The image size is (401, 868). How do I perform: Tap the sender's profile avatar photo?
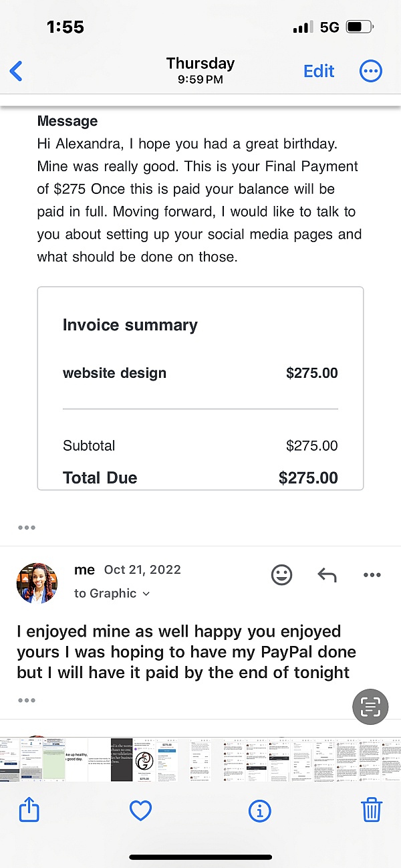(37, 583)
